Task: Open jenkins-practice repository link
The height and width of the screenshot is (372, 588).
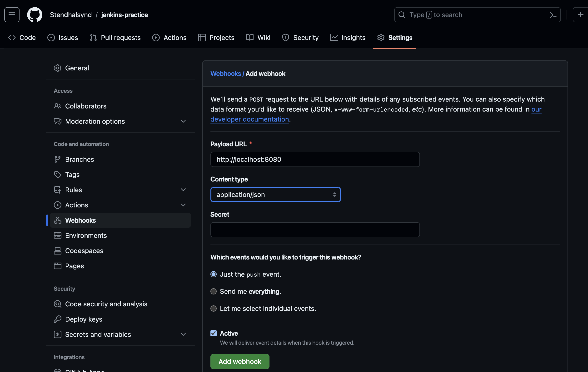Action: 125,15
